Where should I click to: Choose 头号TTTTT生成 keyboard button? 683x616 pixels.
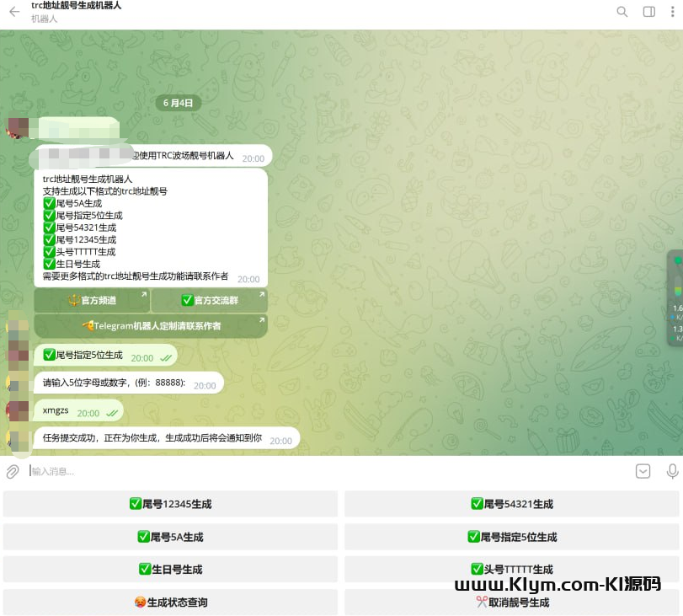pyautogui.click(x=512, y=570)
